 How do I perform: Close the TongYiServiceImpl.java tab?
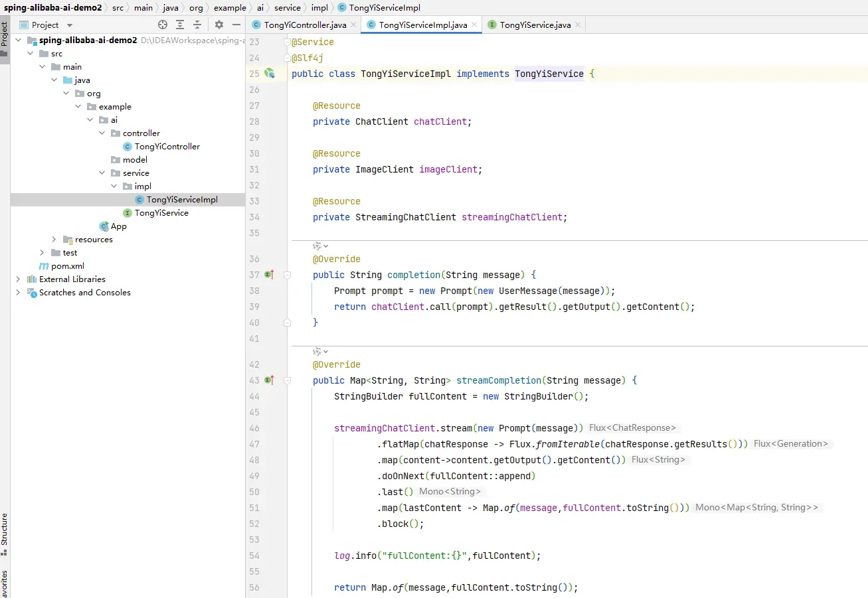click(x=474, y=25)
